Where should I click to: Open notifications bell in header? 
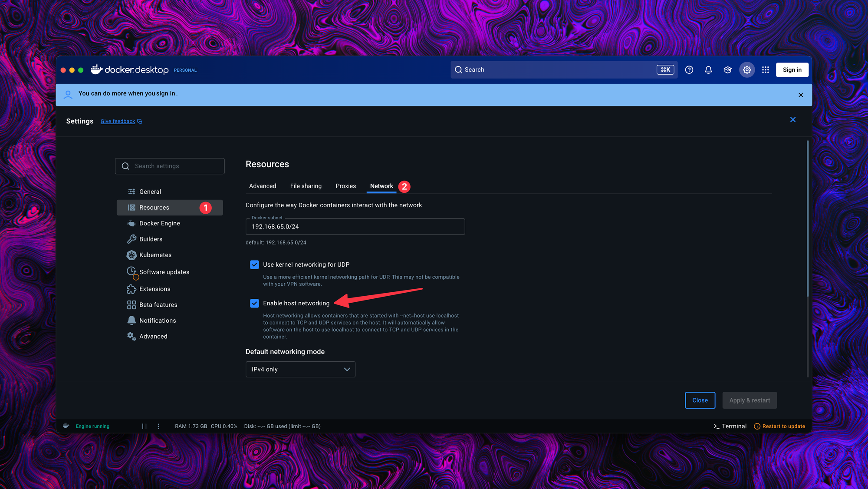[708, 70]
